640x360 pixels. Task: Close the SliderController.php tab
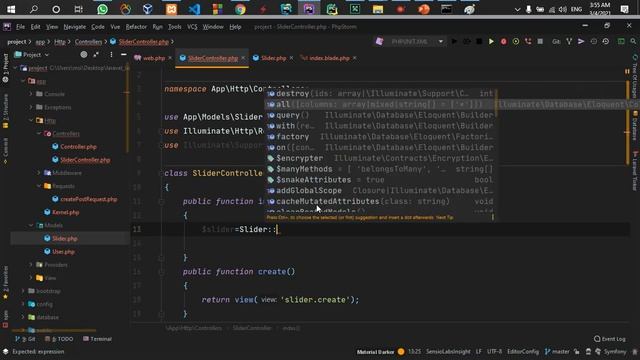(x=243, y=58)
